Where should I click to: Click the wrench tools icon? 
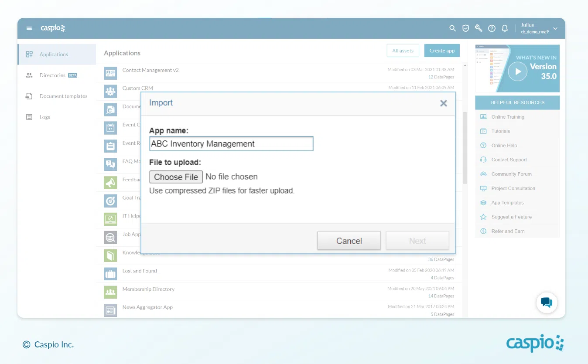pyautogui.click(x=479, y=28)
